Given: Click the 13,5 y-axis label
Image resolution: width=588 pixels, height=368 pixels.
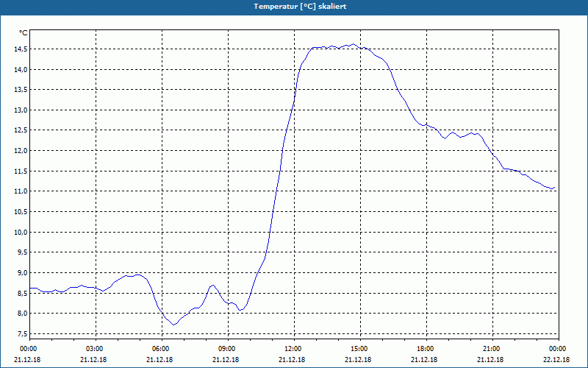Looking at the screenshot, I should 21,90.
